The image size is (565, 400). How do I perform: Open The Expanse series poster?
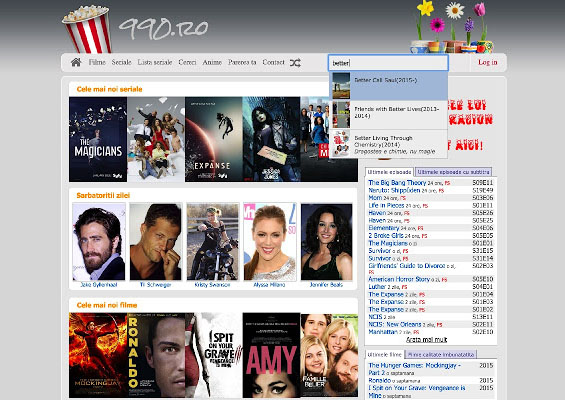(x=214, y=139)
